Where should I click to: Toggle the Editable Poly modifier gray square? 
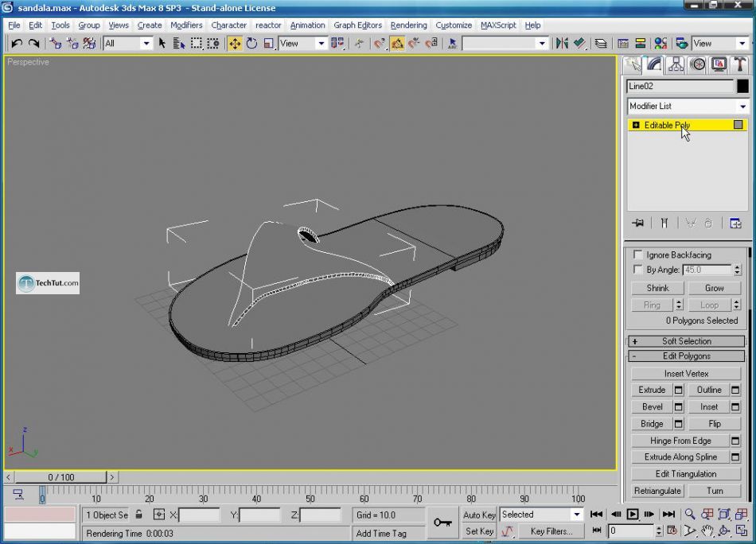[738, 125]
